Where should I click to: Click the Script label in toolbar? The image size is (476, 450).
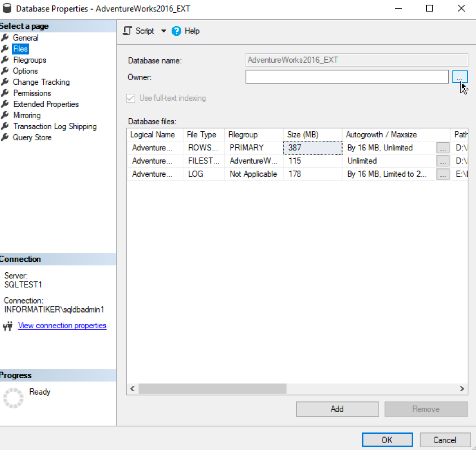145,31
